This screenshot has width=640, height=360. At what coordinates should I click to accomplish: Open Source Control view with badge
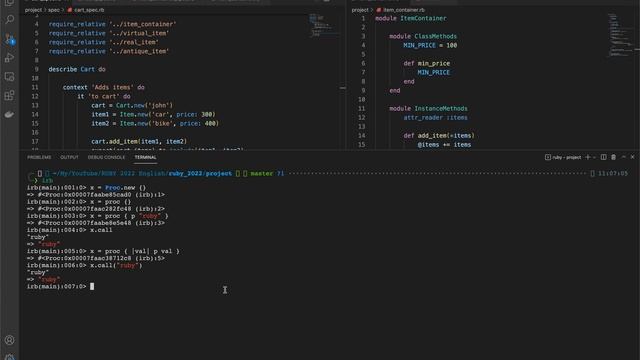tap(9, 39)
